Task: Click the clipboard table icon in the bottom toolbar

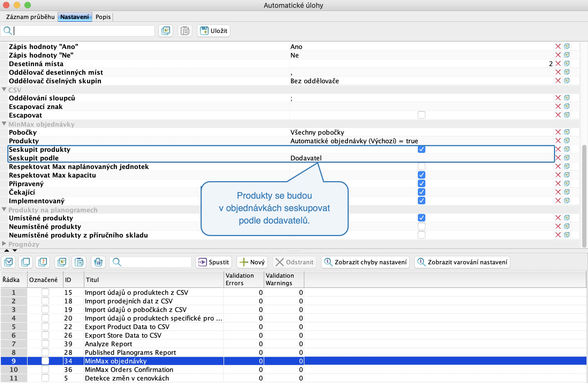Action: pyautogui.click(x=98, y=262)
